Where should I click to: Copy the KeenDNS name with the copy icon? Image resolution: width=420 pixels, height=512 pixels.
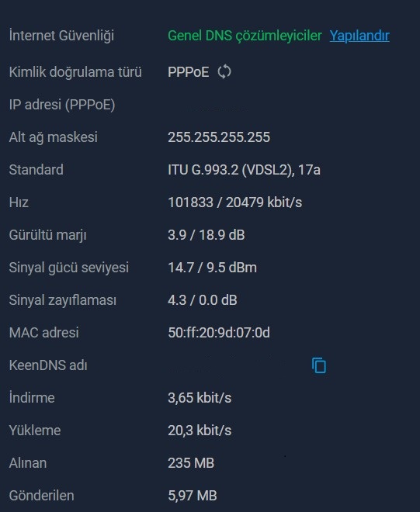[319, 365]
